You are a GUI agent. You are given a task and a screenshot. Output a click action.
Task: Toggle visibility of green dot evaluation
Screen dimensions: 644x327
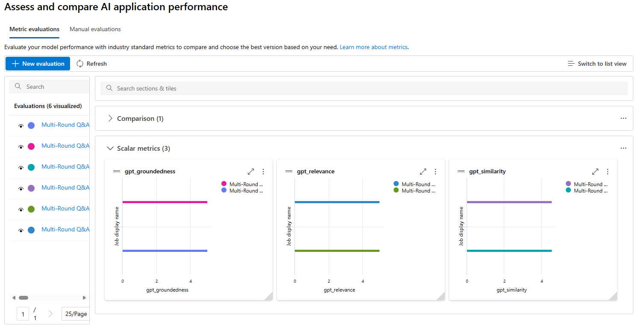click(21, 209)
